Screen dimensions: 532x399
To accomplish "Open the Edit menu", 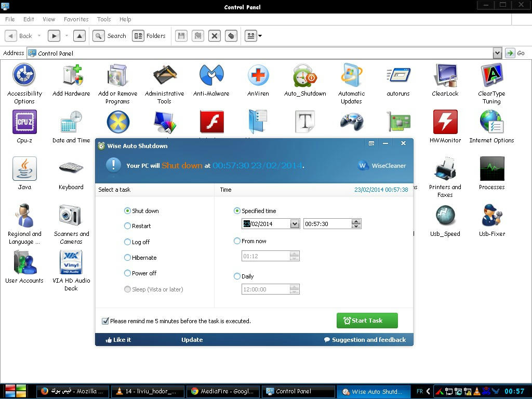I will click(x=29, y=19).
